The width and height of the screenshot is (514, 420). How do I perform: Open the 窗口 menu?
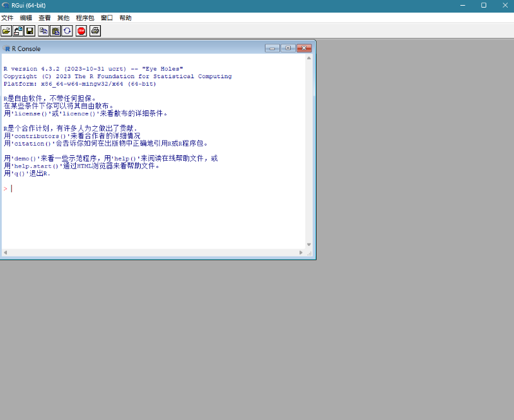(x=107, y=18)
